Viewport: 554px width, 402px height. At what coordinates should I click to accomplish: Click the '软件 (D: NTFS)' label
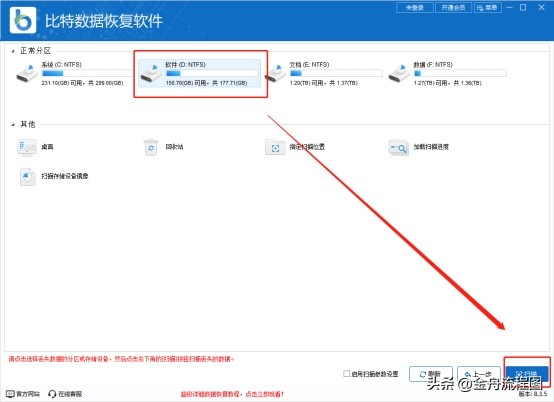(x=185, y=65)
